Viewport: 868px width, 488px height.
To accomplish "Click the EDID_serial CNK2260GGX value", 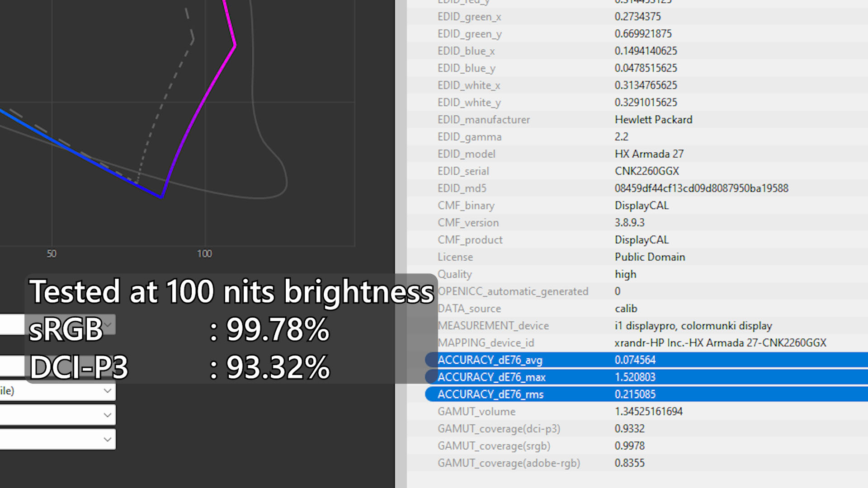I will 646,171.
